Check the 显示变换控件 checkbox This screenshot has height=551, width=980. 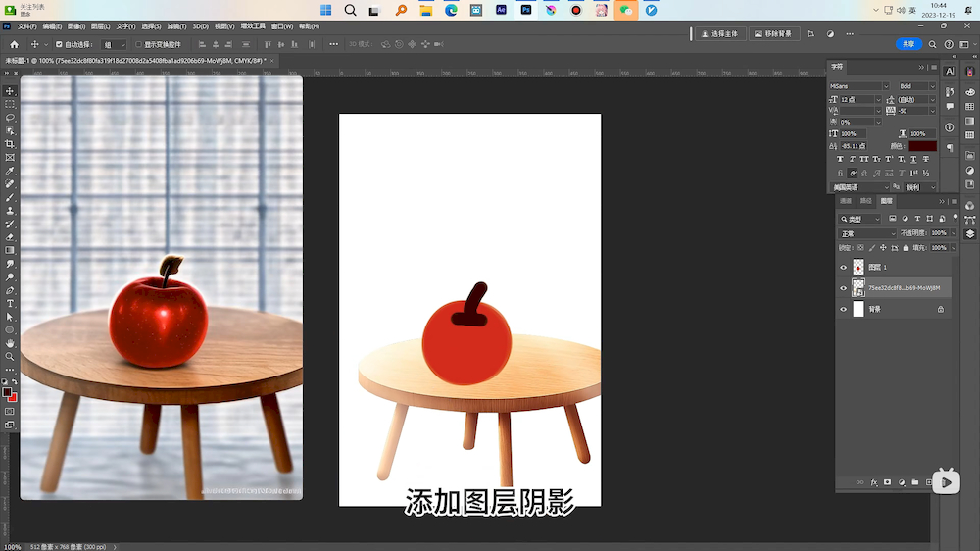pos(139,45)
